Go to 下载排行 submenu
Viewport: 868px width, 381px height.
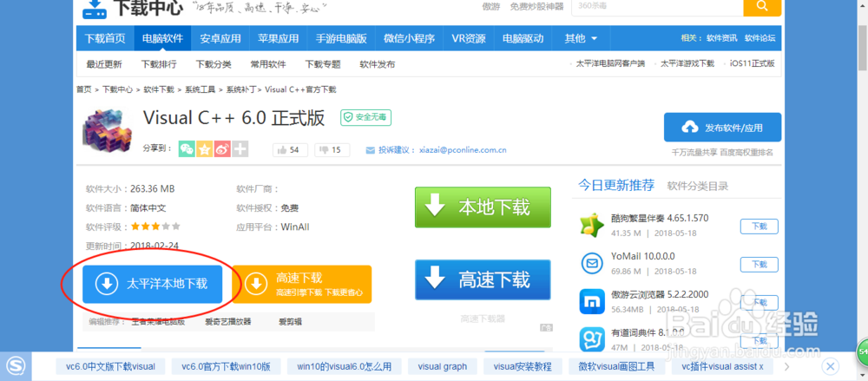[x=159, y=64]
